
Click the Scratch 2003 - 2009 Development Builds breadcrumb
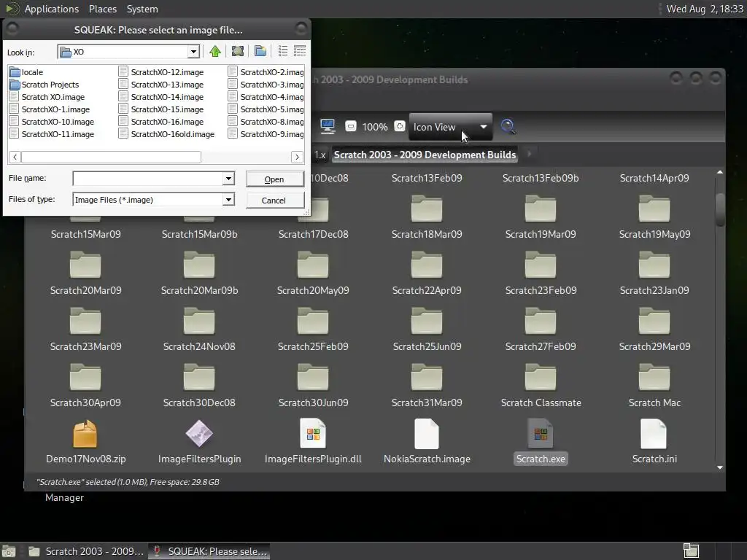pyautogui.click(x=425, y=155)
